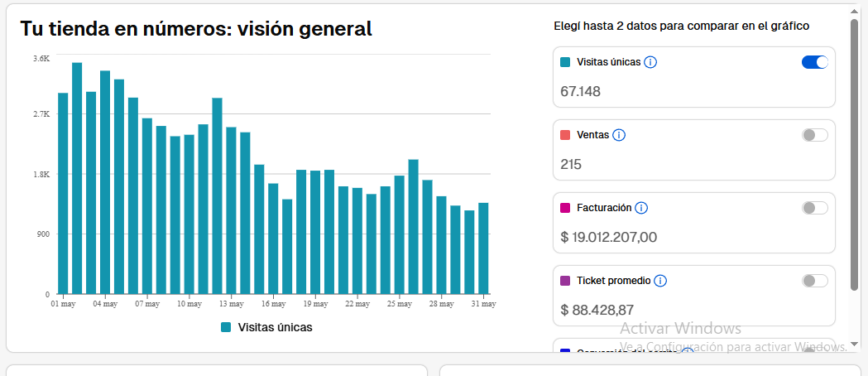868x376 pixels.
Task: Click the teal legend square below the chart
Action: click(226, 327)
